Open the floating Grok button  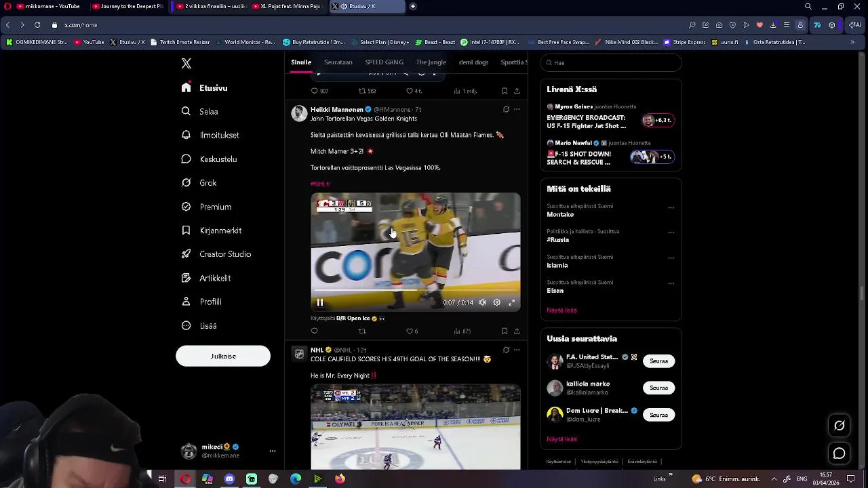click(x=840, y=426)
